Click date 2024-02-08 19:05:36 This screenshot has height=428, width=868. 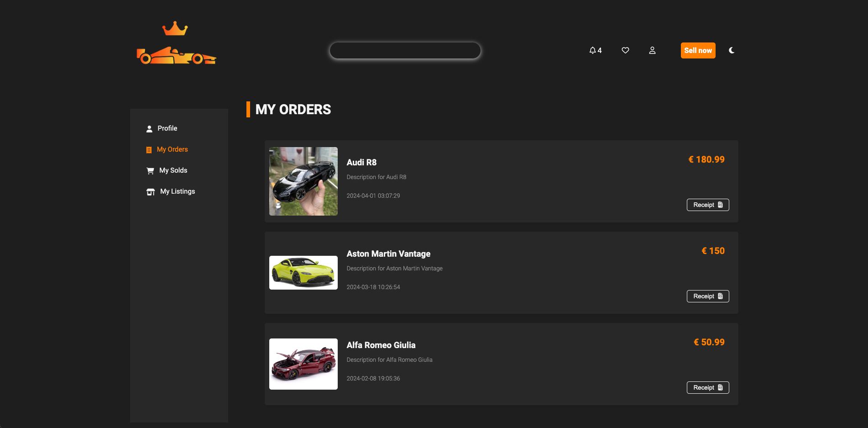pyautogui.click(x=373, y=378)
